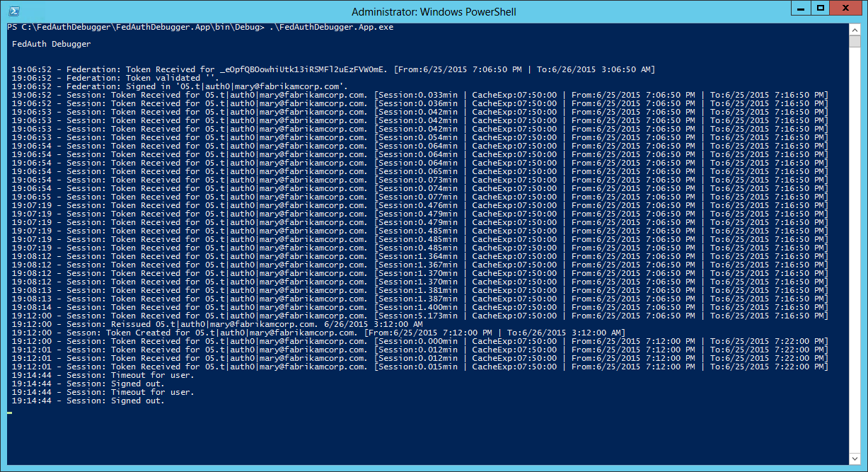
Task: Maximize the PowerShell console window
Action: point(821,8)
